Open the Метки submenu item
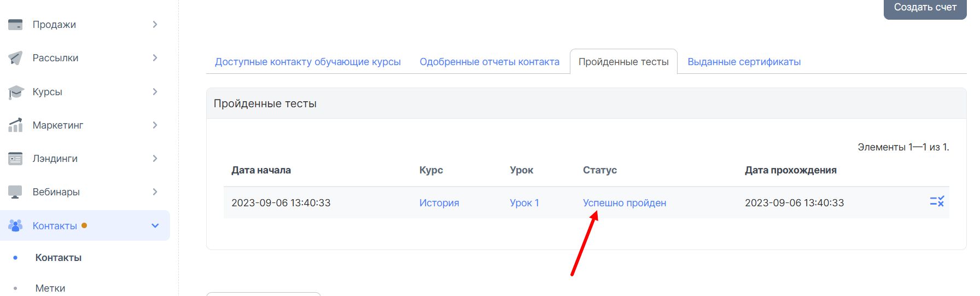This screenshot has width=980, height=296. click(50, 288)
